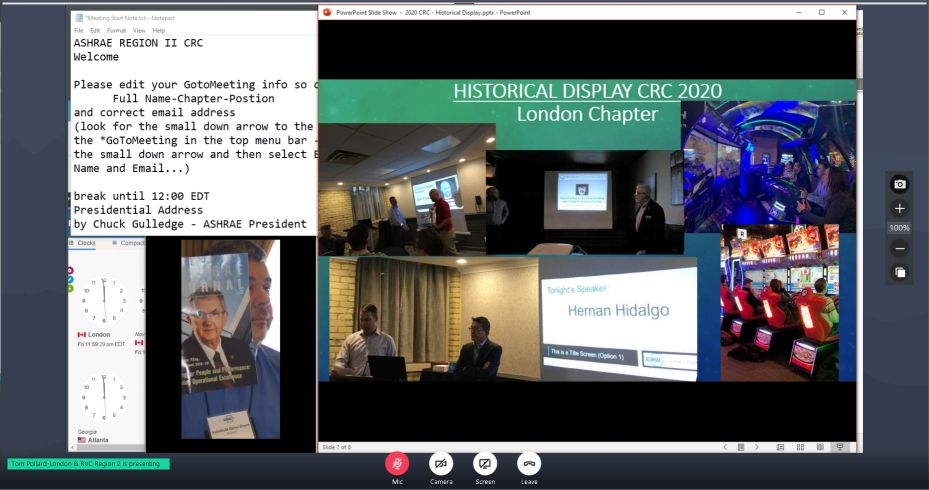Zoom out with the minus button
Viewport: 929px width, 490px height.
point(899,248)
